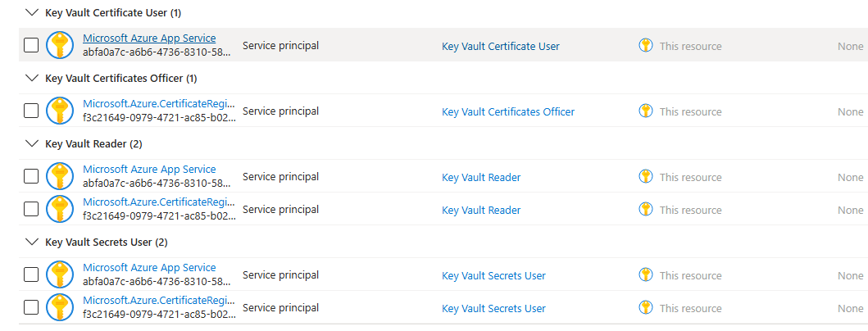Click key icon of App Service Key Vault Reader row
This screenshot has height=331, width=868.
tap(60, 176)
